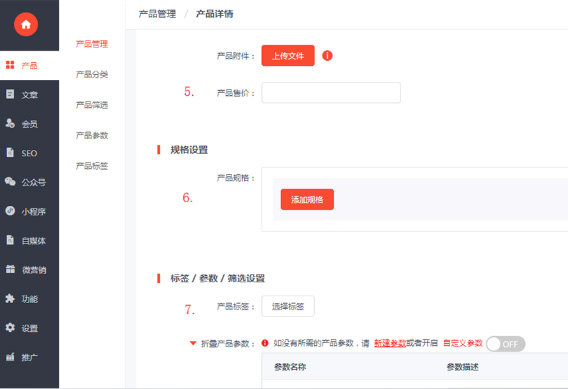Click the SEO page icon
The width and height of the screenshot is (568, 389).
(x=10, y=152)
